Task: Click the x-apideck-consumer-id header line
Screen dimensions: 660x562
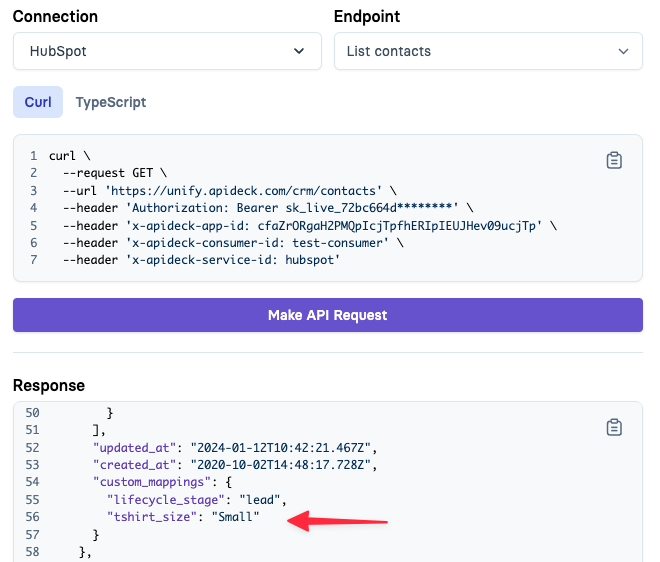Action: 233,243
